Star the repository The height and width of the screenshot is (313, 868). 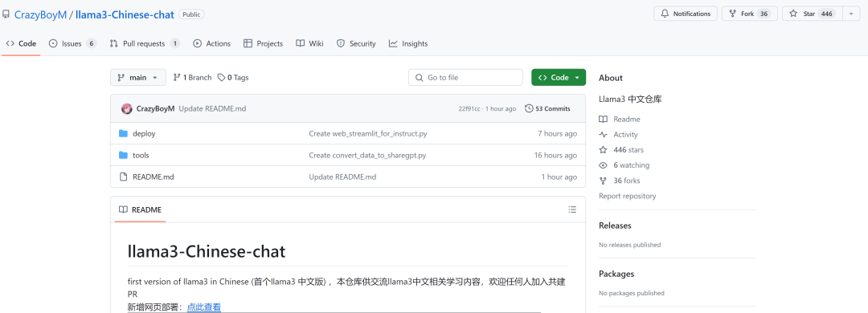point(812,14)
